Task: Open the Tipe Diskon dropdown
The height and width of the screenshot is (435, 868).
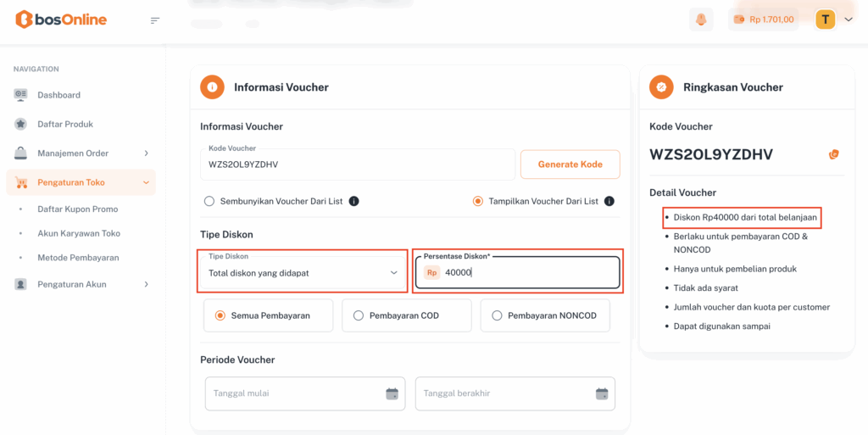Action: (303, 272)
